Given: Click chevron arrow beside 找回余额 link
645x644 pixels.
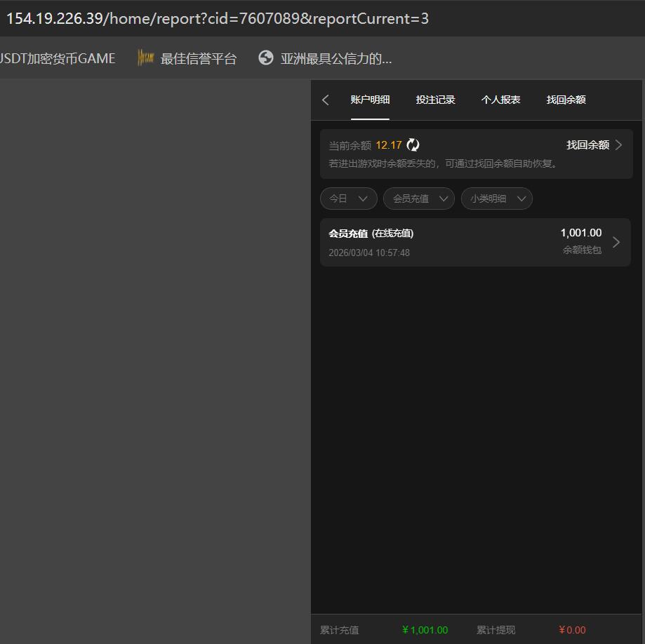Looking at the screenshot, I should click(x=618, y=145).
